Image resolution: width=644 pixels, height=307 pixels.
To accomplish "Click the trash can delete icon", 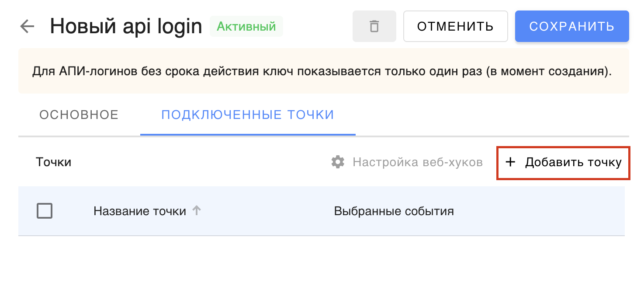I will click(x=374, y=26).
